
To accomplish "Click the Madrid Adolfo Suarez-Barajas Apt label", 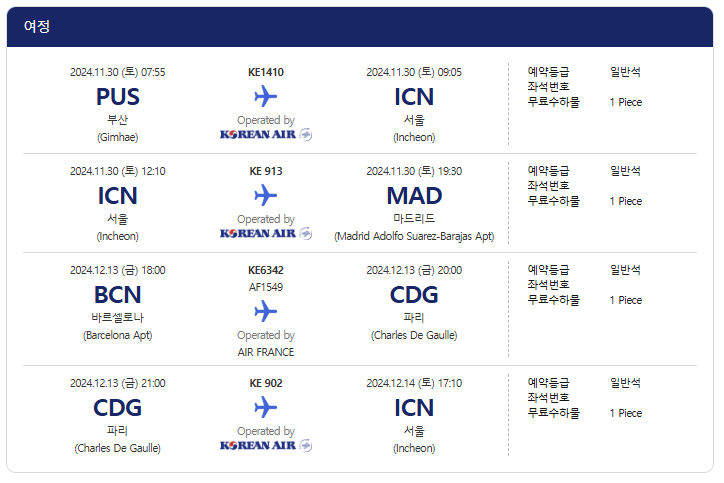I will coord(414,237).
